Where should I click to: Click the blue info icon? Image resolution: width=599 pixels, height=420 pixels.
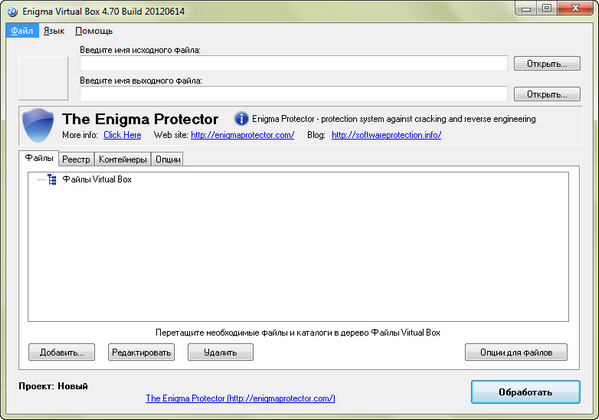point(241,119)
